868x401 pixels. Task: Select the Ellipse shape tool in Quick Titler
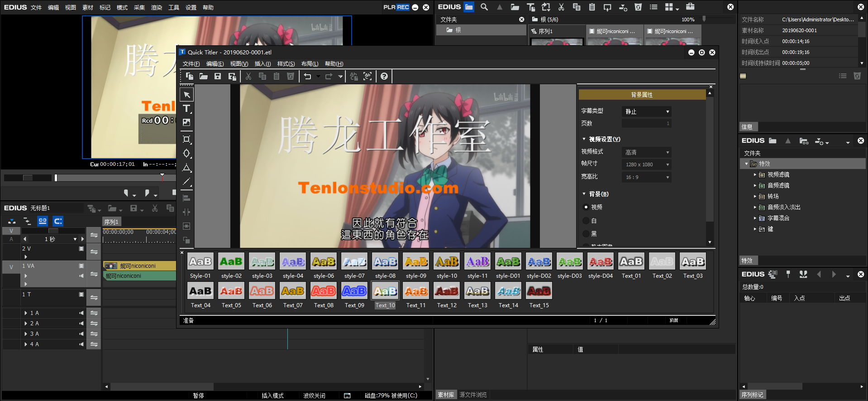186,153
